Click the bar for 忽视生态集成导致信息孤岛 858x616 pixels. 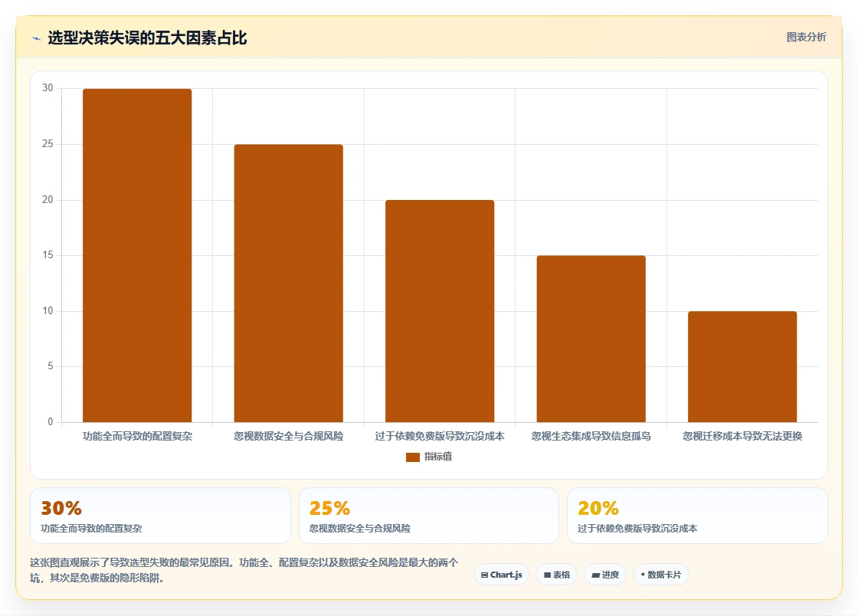pos(591,339)
